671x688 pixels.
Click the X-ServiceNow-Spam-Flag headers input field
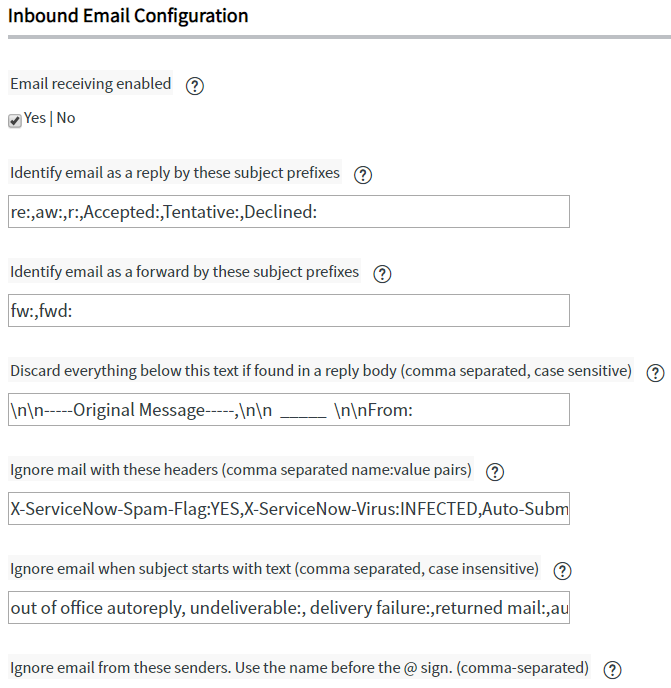(288, 509)
